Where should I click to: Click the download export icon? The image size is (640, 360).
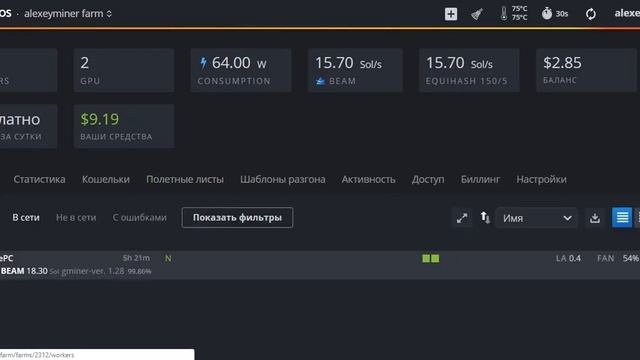pos(595,218)
